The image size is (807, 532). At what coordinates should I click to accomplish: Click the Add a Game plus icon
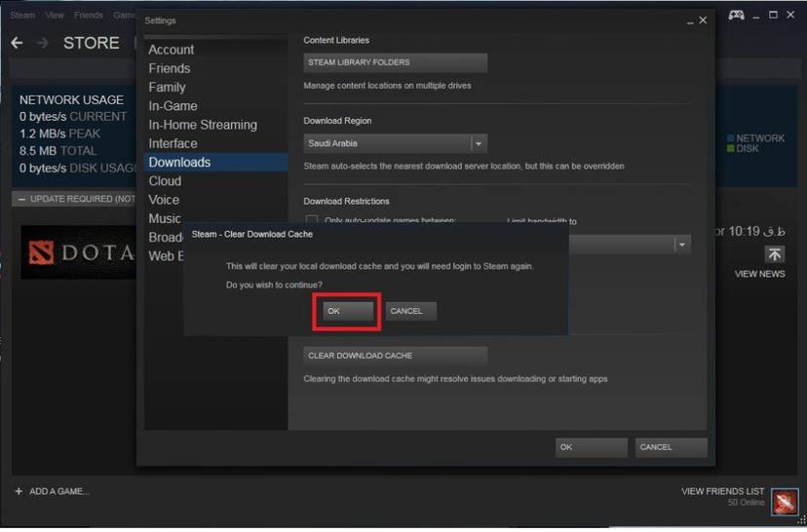tap(19, 493)
